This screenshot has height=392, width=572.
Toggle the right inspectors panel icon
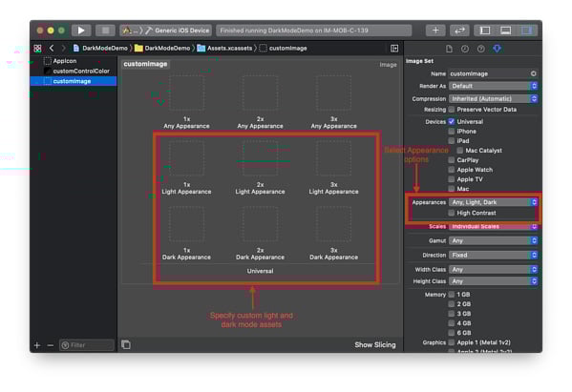(527, 31)
